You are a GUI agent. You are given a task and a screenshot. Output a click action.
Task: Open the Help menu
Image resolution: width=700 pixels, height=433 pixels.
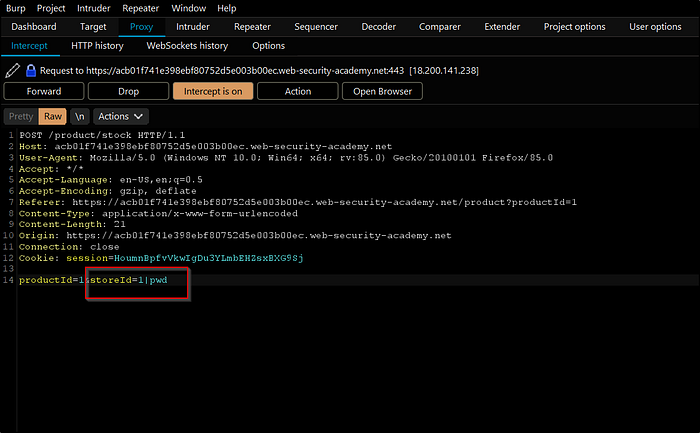(x=227, y=8)
